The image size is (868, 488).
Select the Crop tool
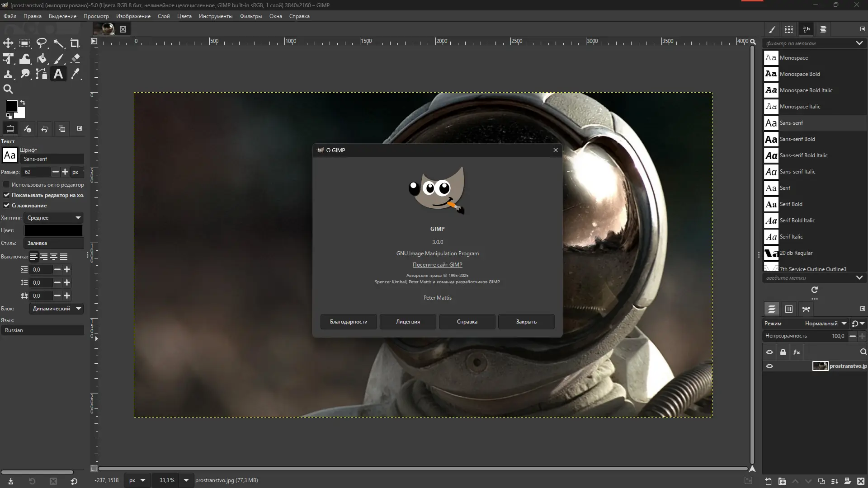point(75,43)
